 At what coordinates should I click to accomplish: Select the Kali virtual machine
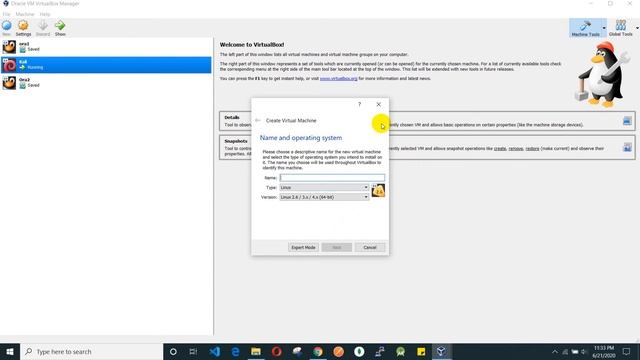point(106,65)
